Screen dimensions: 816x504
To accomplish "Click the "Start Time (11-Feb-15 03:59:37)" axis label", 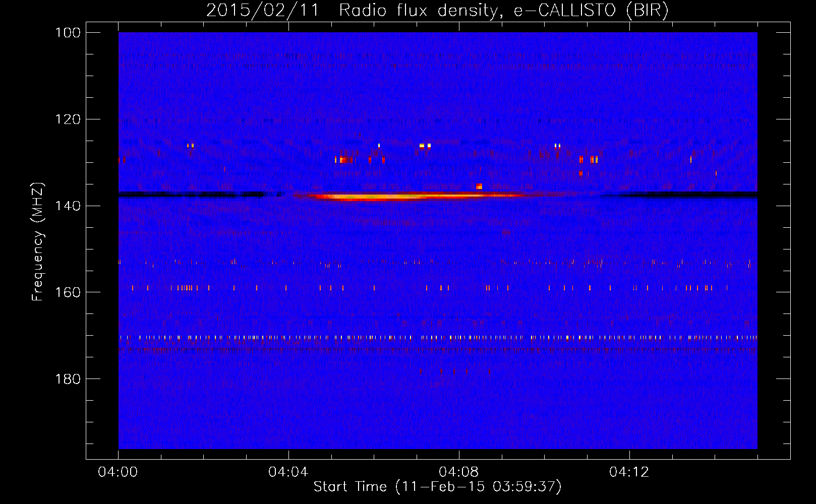I will click(x=437, y=487).
